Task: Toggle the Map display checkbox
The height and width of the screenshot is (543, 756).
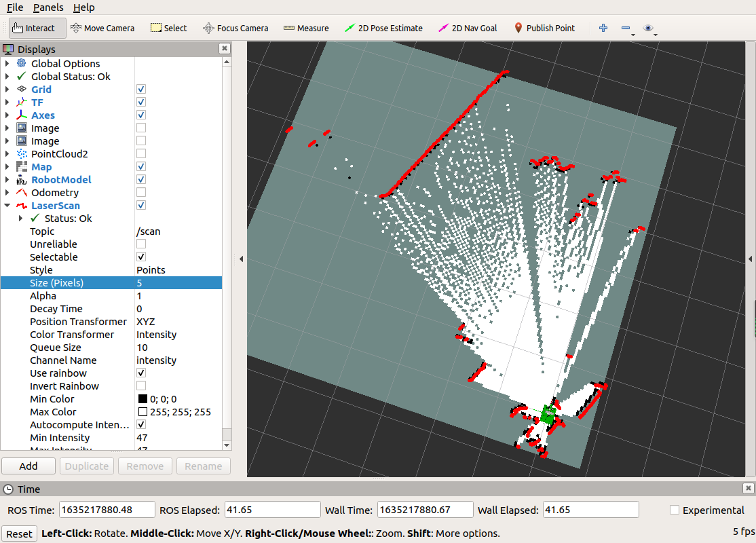Action: pos(140,166)
